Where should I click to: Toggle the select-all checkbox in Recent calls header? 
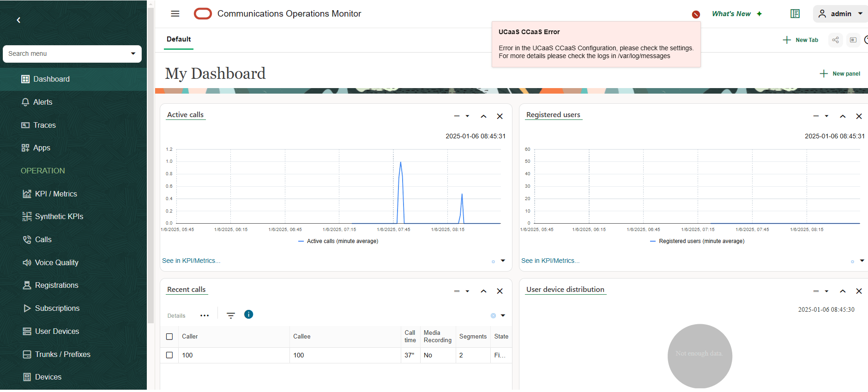(169, 337)
